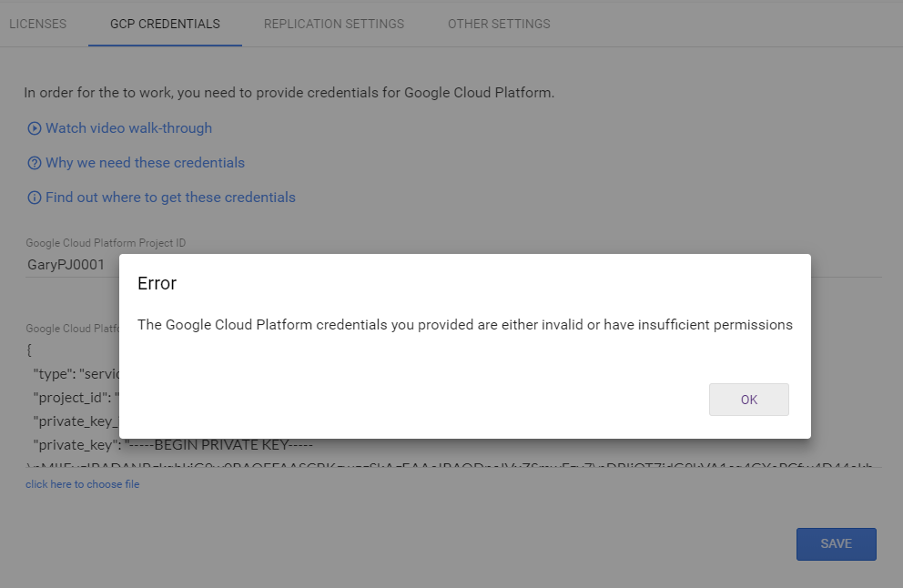Viewport: 903px width, 588px height.
Task: Click the 'click here to choose file' link
Action: (82, 484)
